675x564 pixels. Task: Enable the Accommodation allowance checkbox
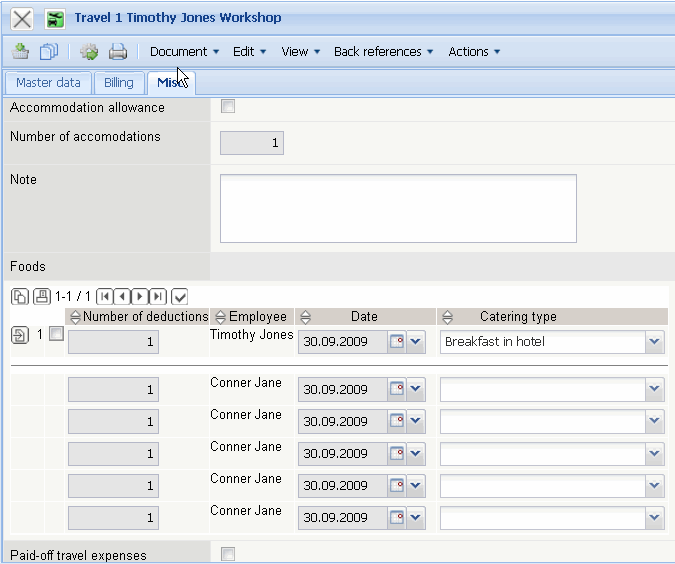(x=228, y=107)
